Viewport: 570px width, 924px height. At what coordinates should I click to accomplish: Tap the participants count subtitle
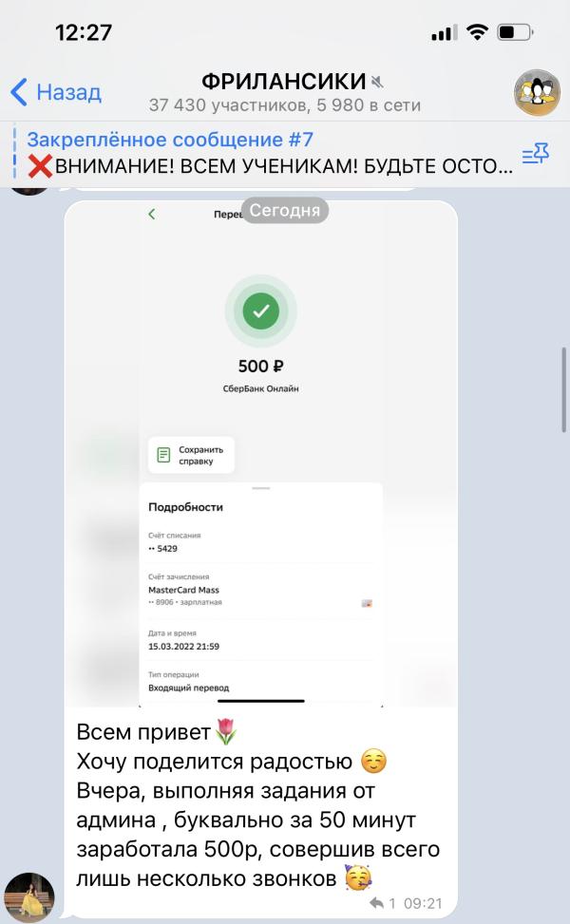click(285, 104)
